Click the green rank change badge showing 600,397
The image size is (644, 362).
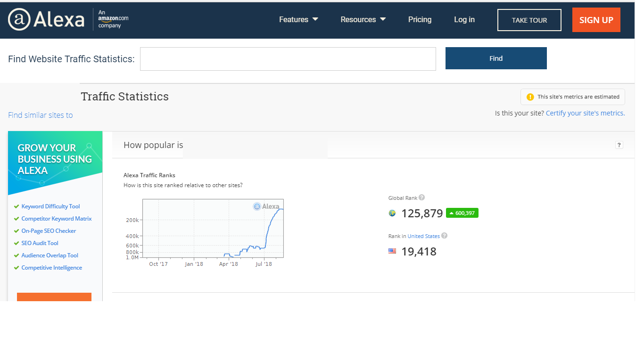coord(462,213)
